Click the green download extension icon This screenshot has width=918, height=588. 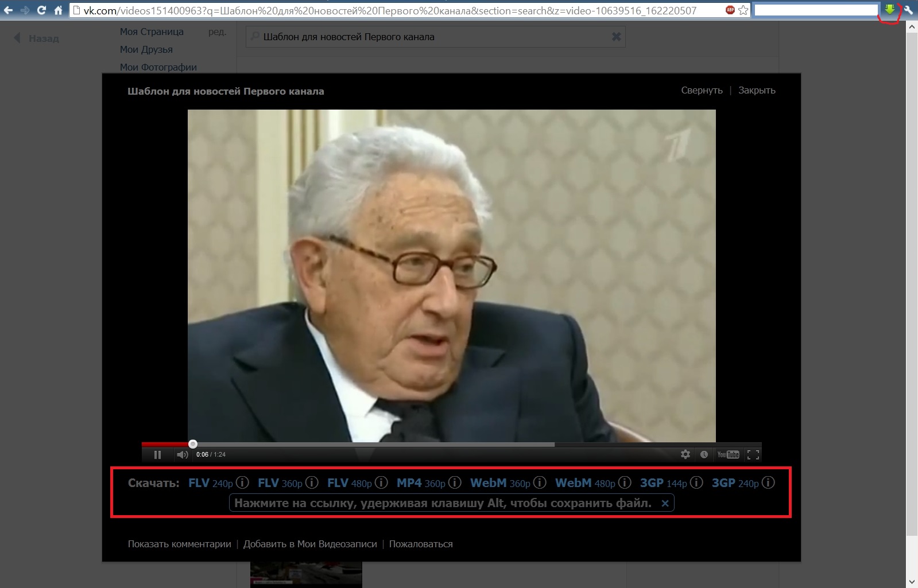tap(889, 10)
